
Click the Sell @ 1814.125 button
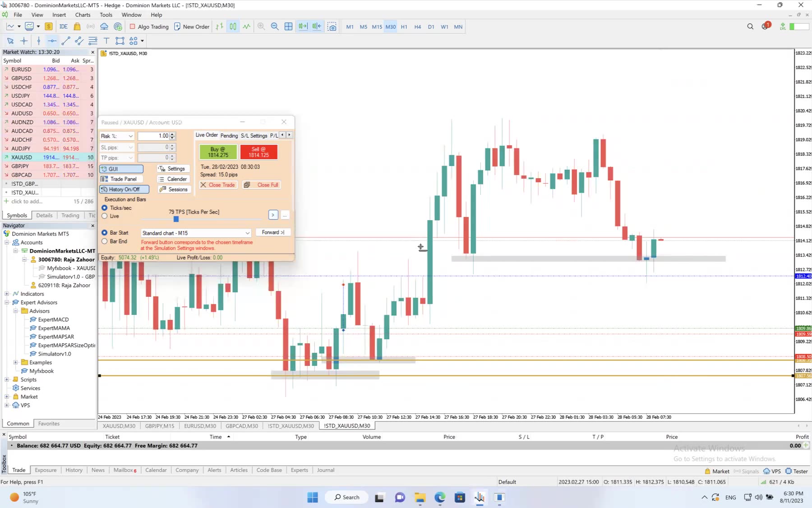259,152
